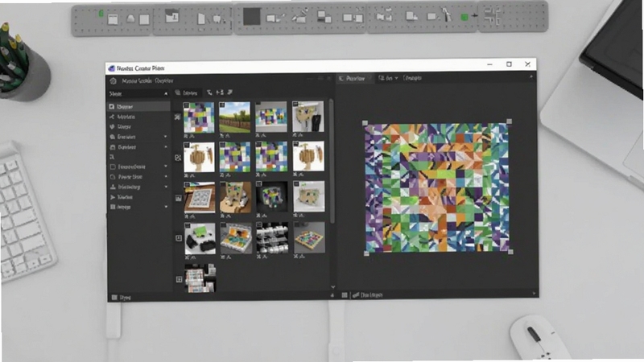Expand the last sidebar row with the grid icon
644x362 pixels.
point(138,207)
